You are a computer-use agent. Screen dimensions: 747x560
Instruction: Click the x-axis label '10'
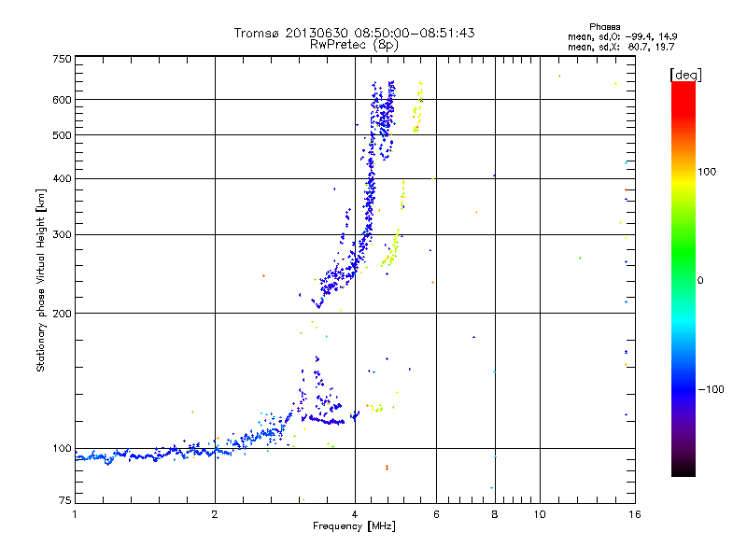540,514
